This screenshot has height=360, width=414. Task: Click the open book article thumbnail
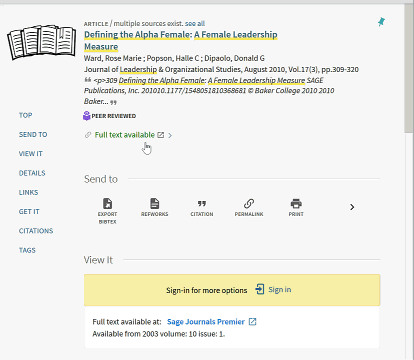42,42
